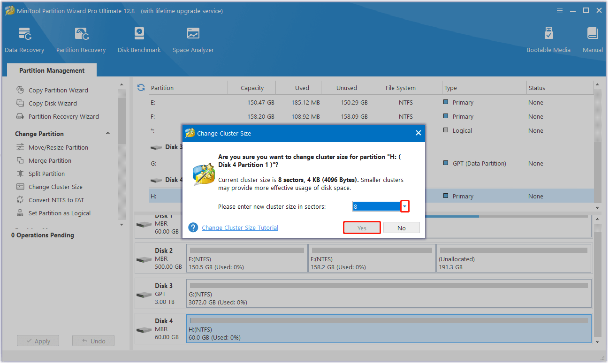Open Change Cluster Size Tutorial link

point(240,227)
